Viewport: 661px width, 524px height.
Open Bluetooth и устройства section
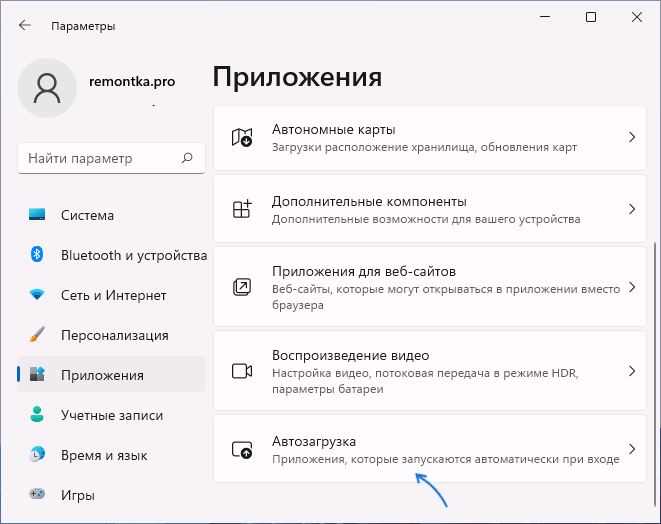pos(111,255)
